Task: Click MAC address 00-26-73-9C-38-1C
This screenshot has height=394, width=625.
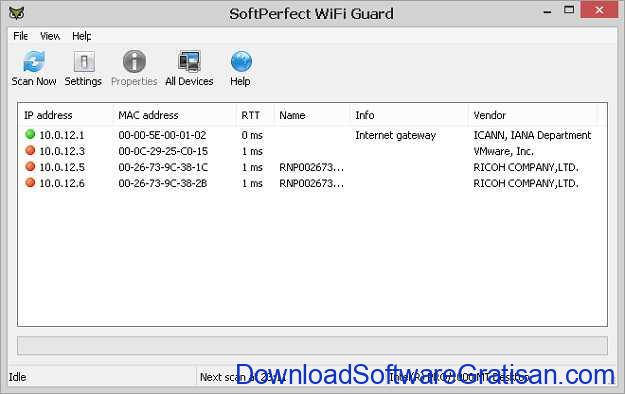Action: click(163, 167)
